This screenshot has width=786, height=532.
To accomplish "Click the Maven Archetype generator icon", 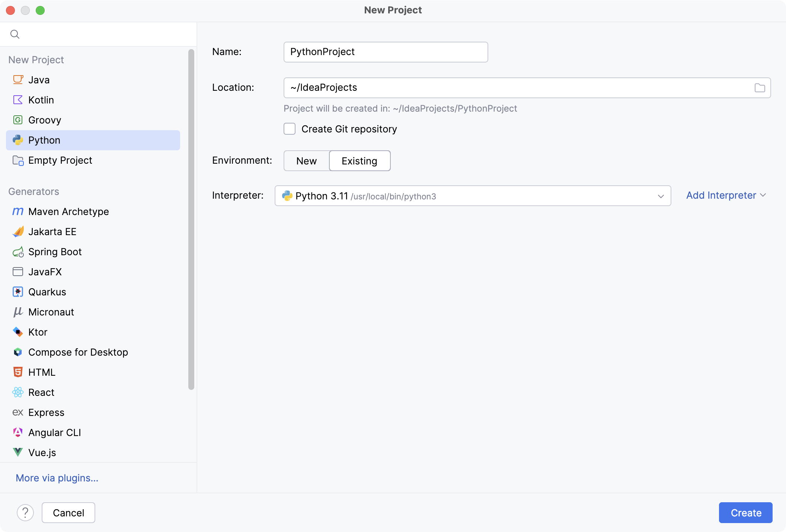I will pyautogui.click(x=17, y=211).
